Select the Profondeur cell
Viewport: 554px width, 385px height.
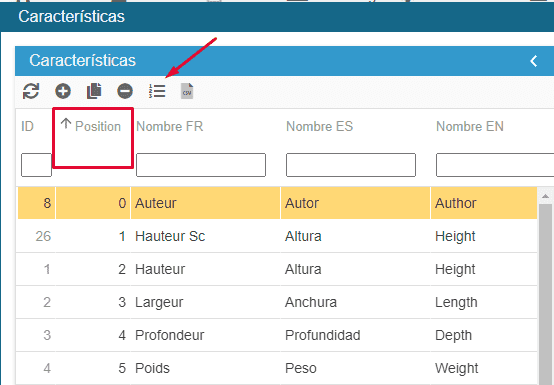click(205, 335)
